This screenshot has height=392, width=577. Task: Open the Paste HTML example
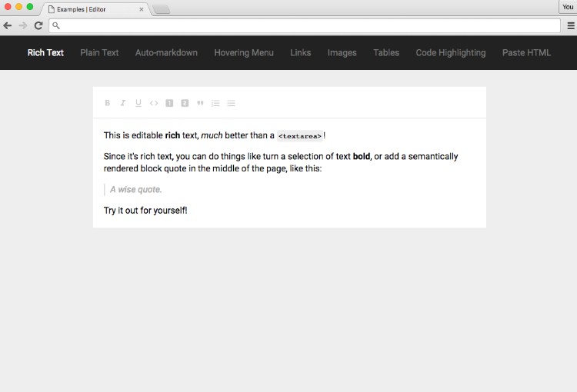(x=526, y=53)
